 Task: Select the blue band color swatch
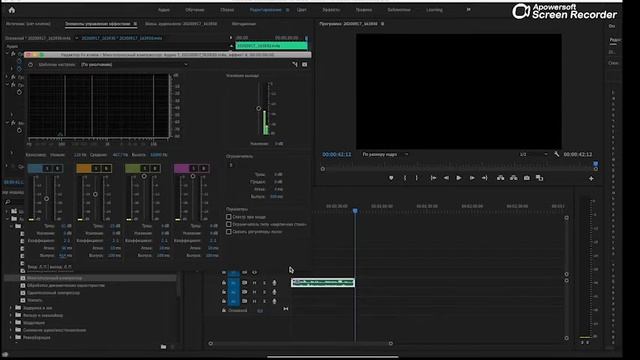(35, 169)
